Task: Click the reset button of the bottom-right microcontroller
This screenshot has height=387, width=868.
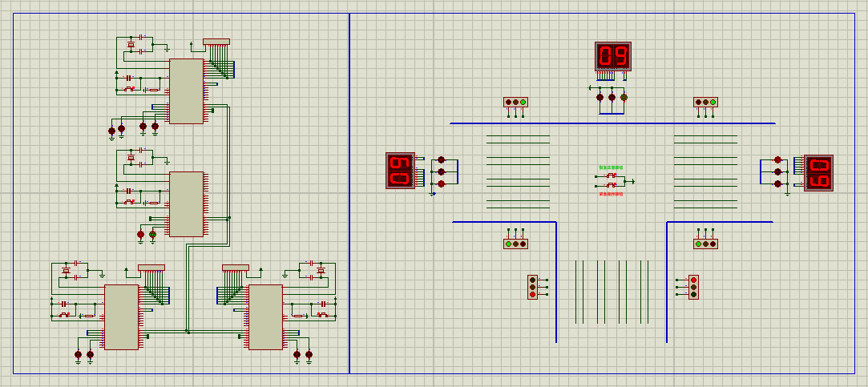Action: 322,315
